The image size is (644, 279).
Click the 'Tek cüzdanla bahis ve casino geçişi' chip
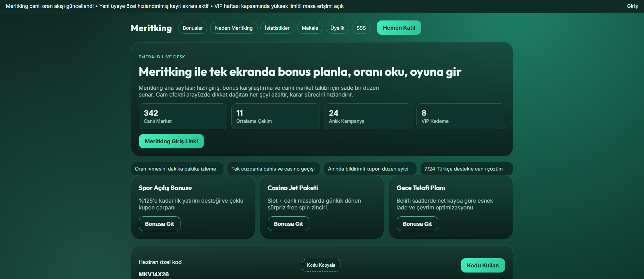pos(274,169)
